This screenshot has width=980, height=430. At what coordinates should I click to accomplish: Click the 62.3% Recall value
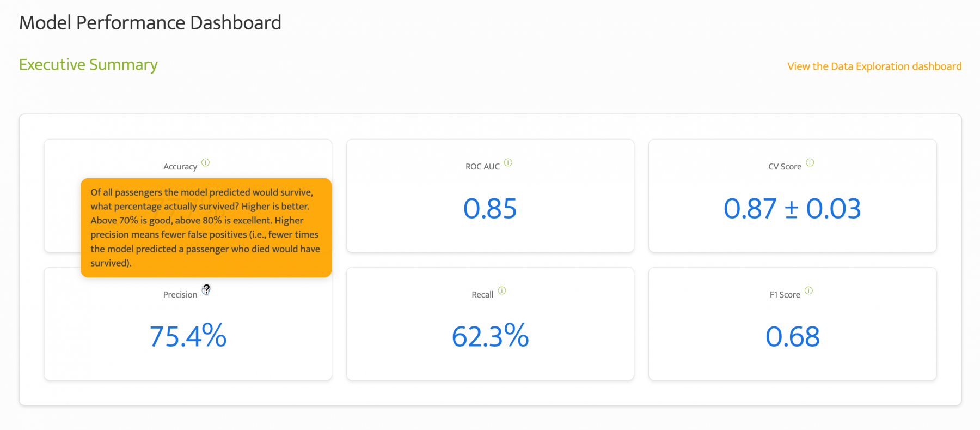point(490,336)
